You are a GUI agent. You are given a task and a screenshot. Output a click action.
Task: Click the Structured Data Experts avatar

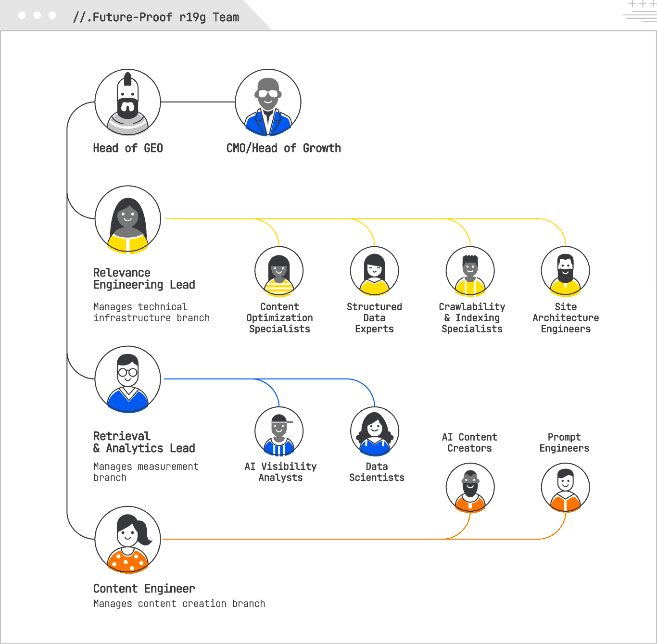tap(374, 271)
